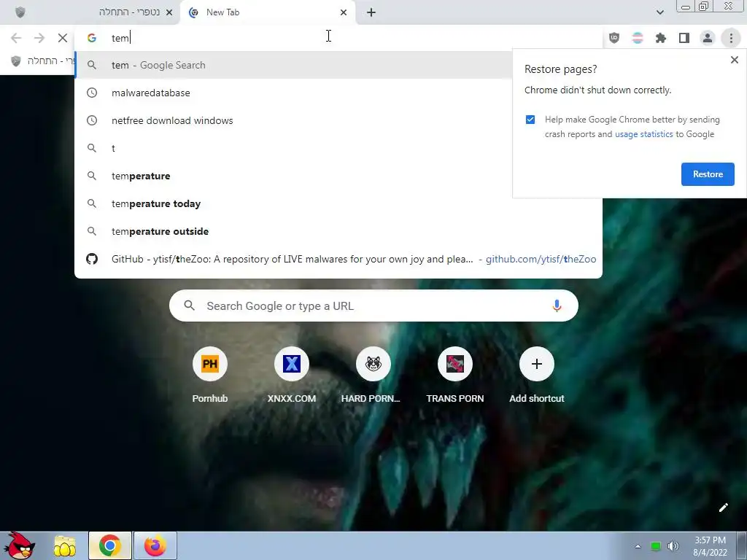The image size is (747, 560).
Task: Customize this page with the pencil icon
Action: 723,507
